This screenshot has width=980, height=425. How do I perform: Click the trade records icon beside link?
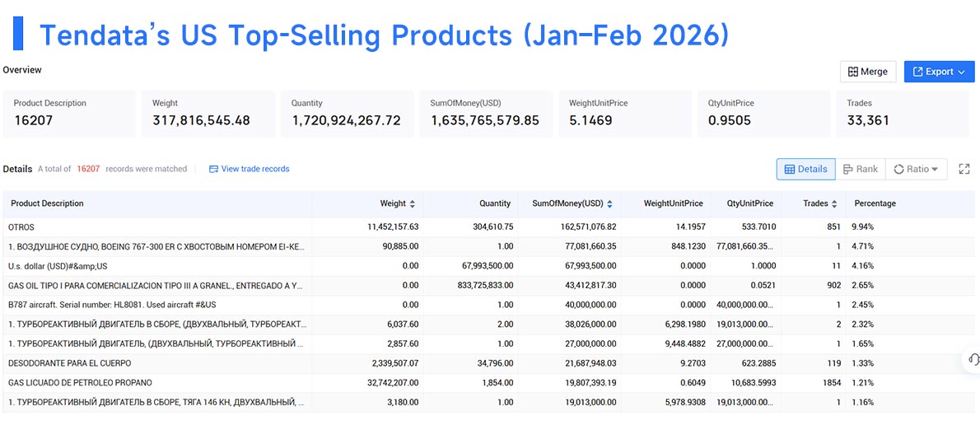[214, 169]
